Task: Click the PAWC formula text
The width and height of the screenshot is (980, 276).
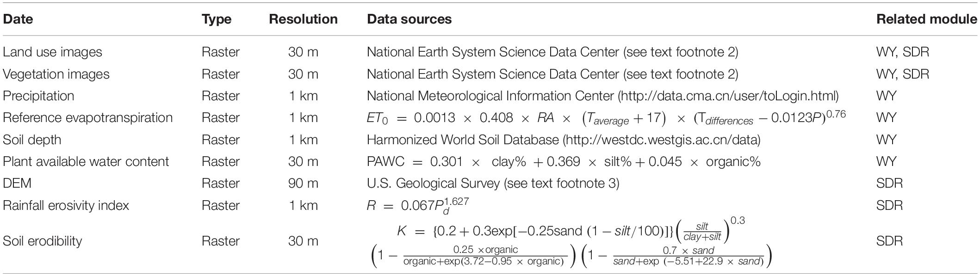Action: [x=564, y=162]
